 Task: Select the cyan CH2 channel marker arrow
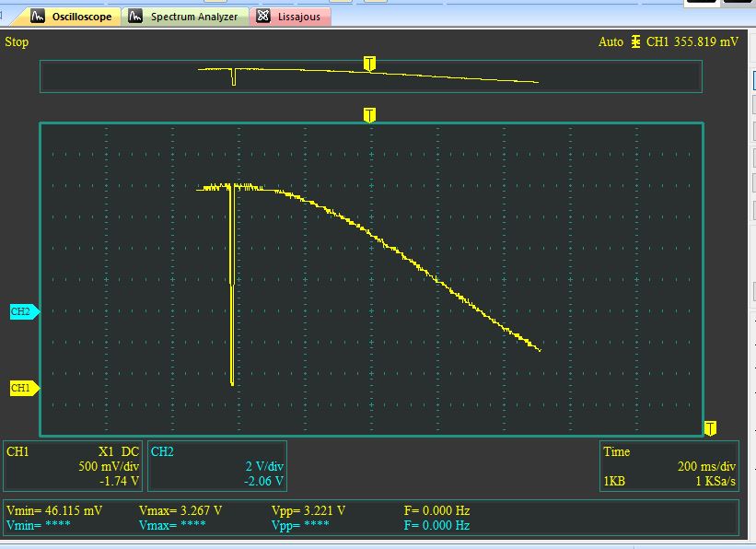click(25, 312)
